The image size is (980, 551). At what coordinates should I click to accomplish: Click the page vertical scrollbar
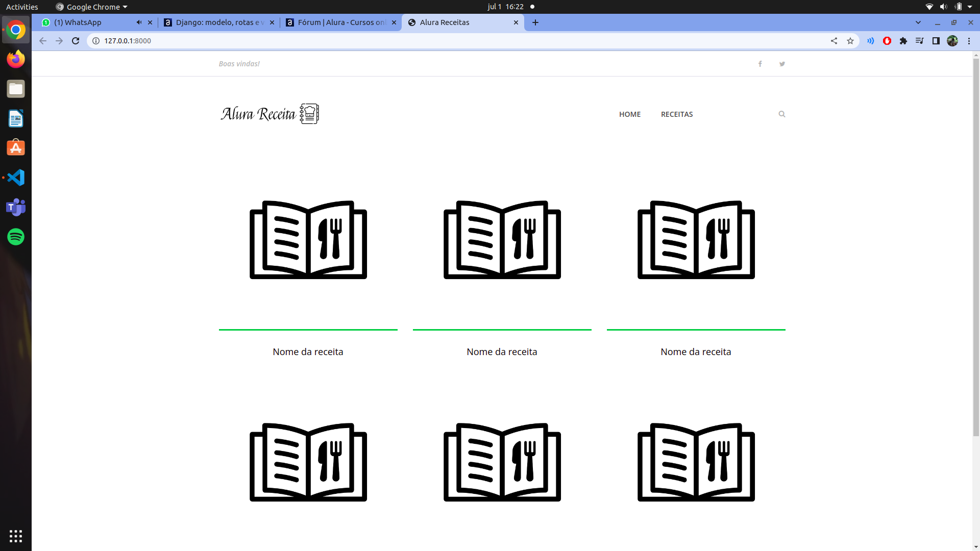[976, 247]
